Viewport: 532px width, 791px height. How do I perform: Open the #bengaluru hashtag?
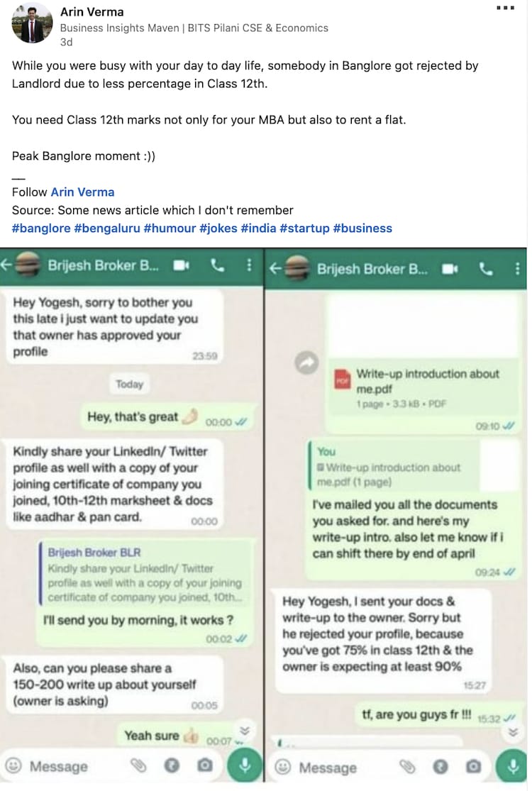point(107,228)
